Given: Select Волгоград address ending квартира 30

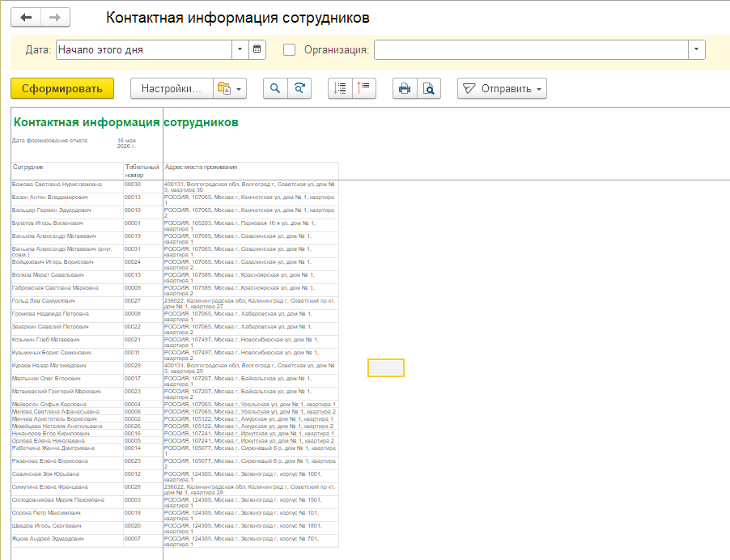Looking at the screenshot, I should click(x=249, y=187).
